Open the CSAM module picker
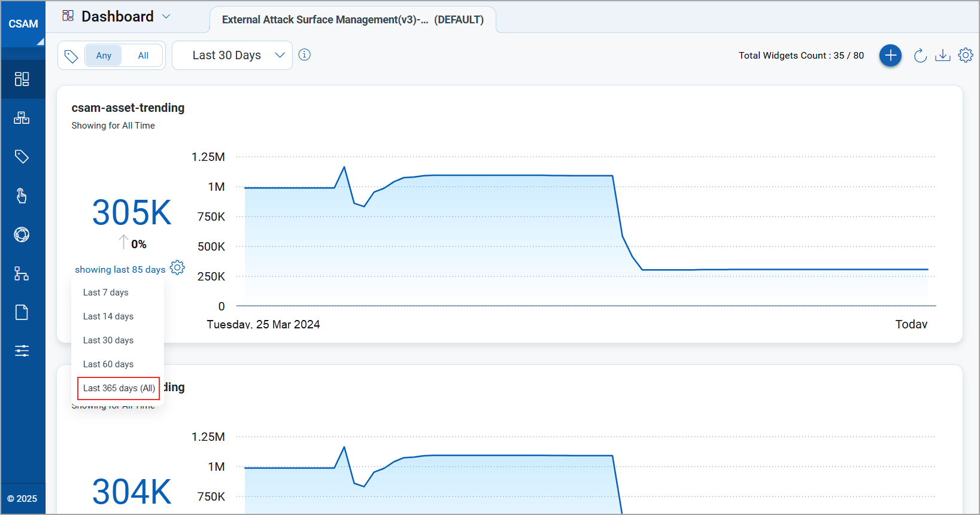This screenshot has height=515, width=980. (x=23, y=24)
